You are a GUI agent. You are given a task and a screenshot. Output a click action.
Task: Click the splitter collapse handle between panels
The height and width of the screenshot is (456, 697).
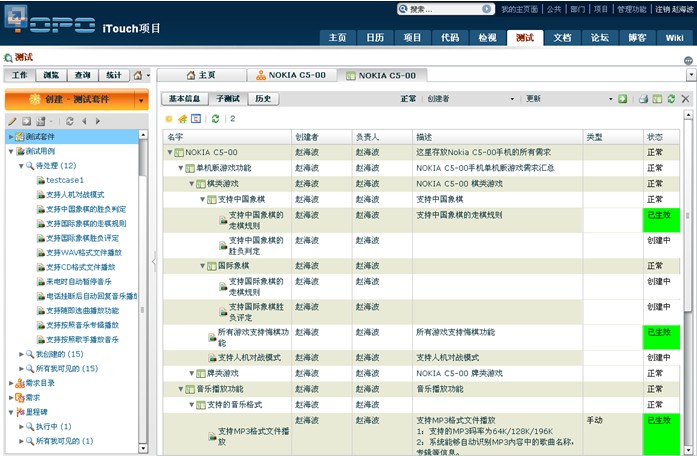[154, 261]
